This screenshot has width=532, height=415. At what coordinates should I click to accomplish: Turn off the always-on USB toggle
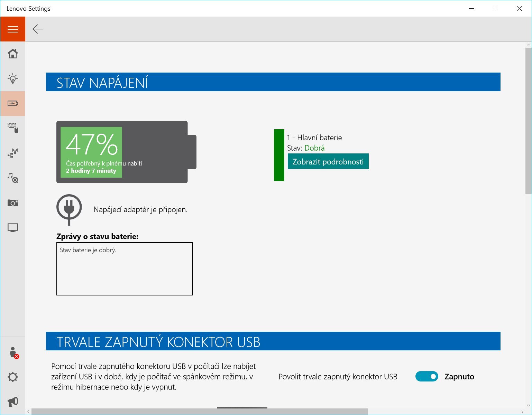click(426, 377)
